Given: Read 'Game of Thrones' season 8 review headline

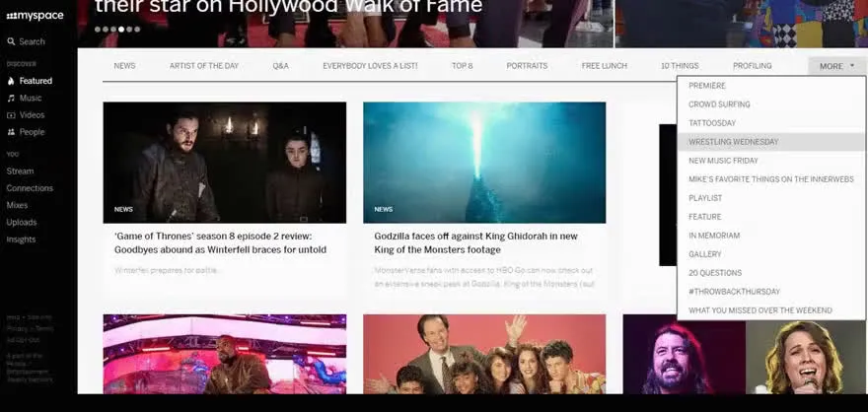Looking at the screenshot, I should click(x=220, y=243).
